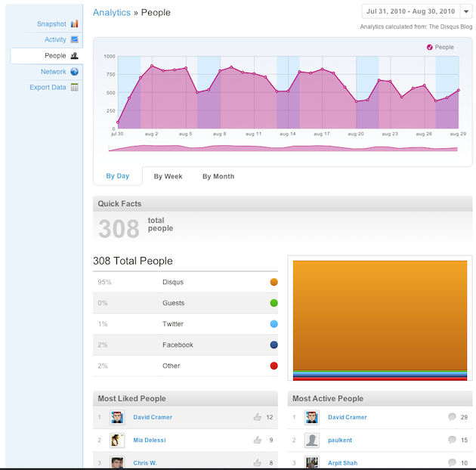Click the 'Facebook' row label

click(178, 345)
